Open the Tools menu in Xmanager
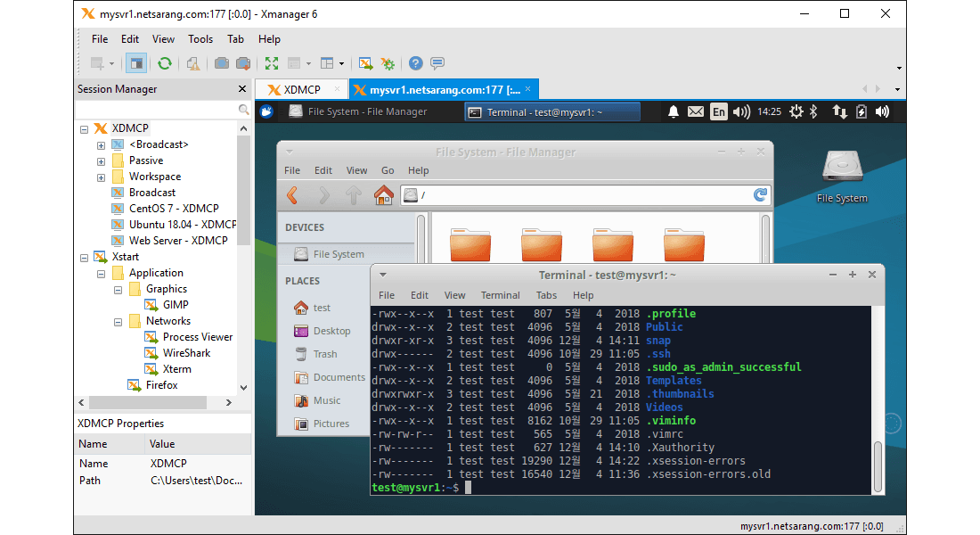This screenshot has height=535, width=980. point(200,39)
